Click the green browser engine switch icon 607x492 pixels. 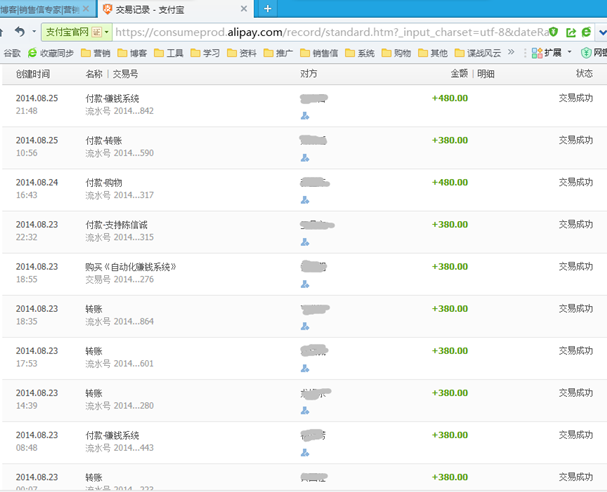(586, 32)
